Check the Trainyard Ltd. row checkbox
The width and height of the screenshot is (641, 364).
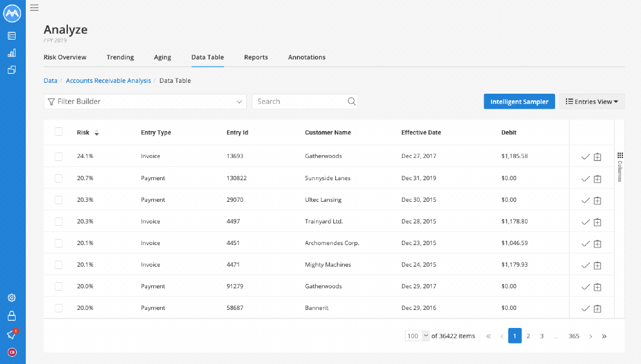coord(58,222)
